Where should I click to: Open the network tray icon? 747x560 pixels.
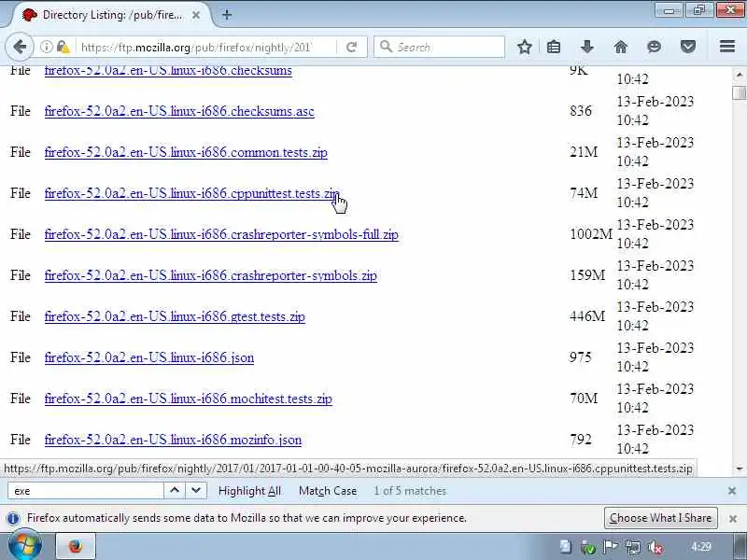coord(633,548)
